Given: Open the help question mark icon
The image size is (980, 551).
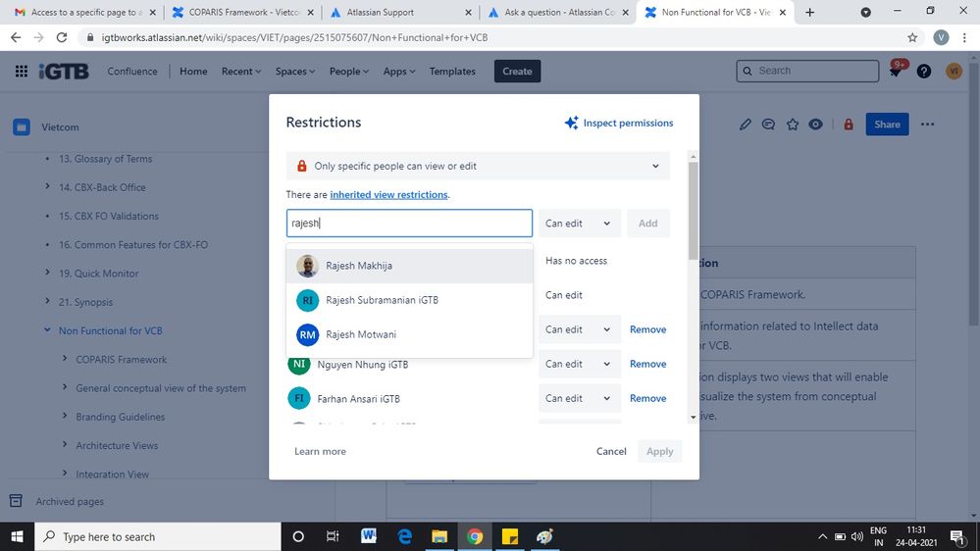Looking at the screenshot, I should pos(924,72).
